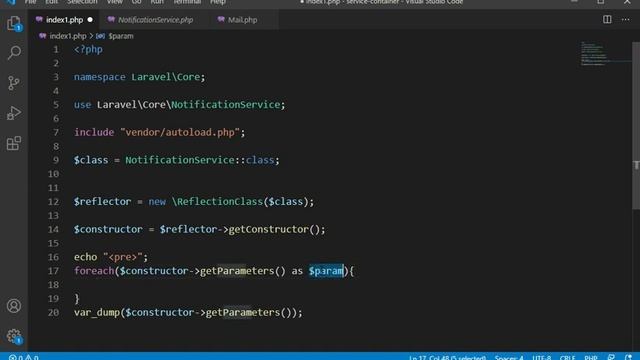Click line number 10 in the gutter
640x360 pixels.
[x=53, y=174]
